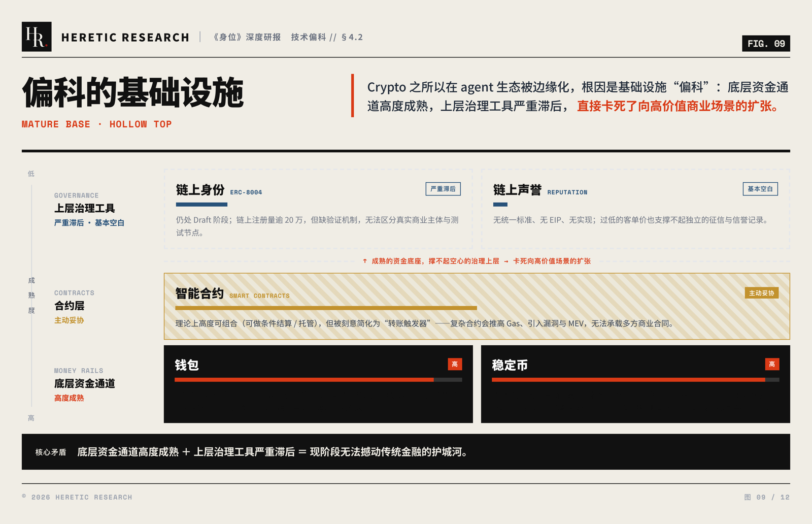This screenshot has width=812, height=524.
Task: Click the vertical 成熟度 axis label
Action: pyautogui.click(x=31, y=296)
